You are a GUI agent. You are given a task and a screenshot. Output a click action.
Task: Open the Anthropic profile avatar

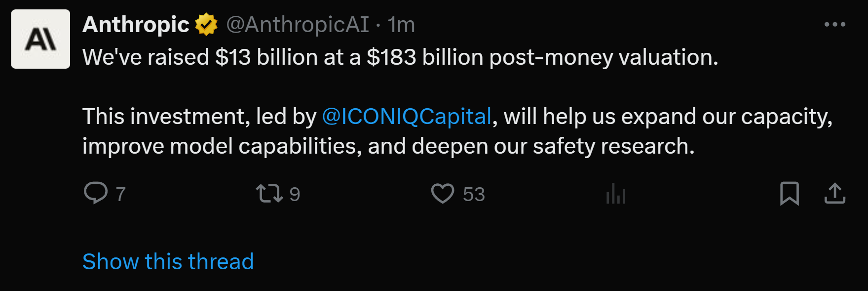40,39
